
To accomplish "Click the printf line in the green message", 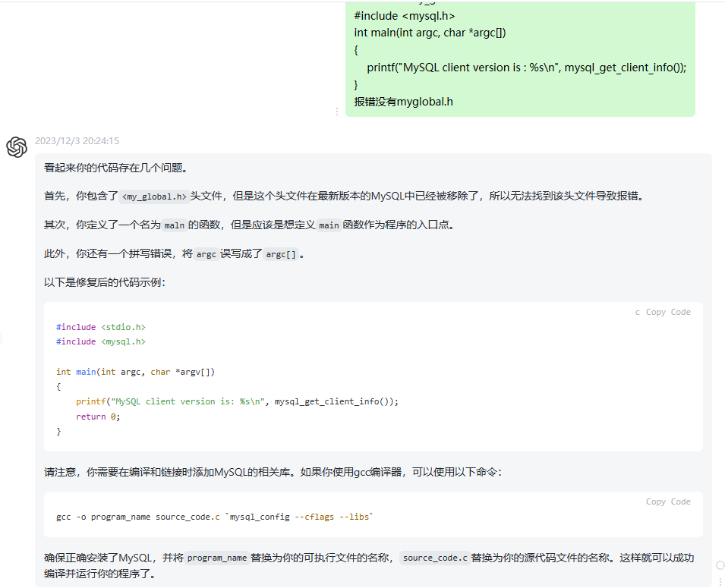I will point(527,68).
